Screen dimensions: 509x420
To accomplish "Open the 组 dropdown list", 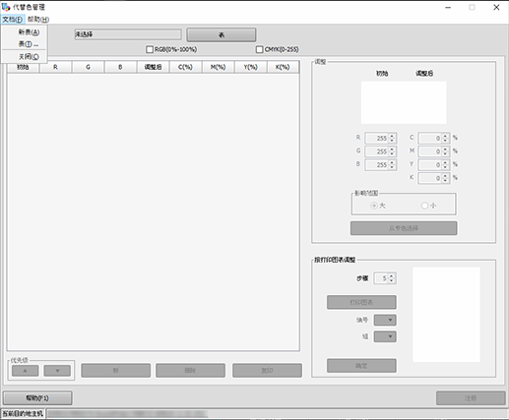I will pos(385,336).
